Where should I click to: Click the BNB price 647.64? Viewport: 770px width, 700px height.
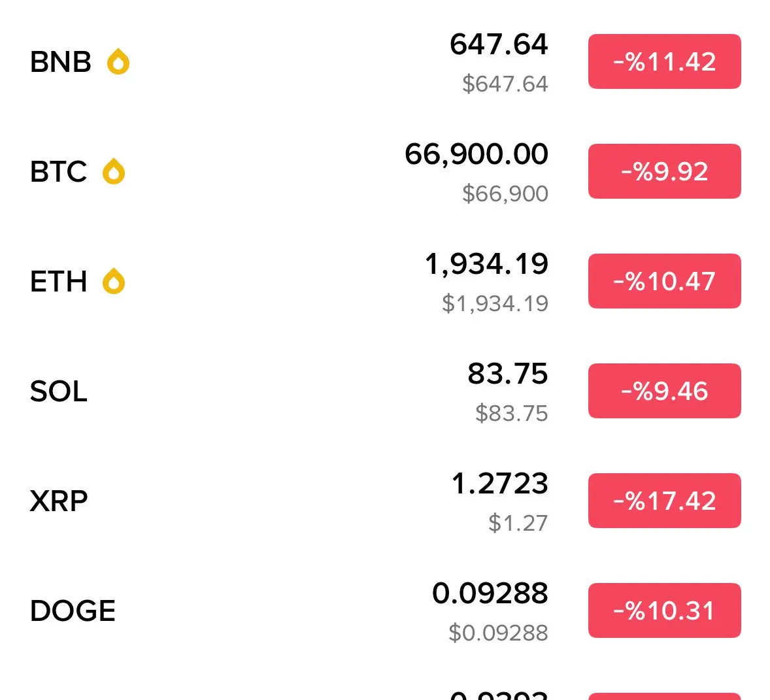tap(499, 44)
